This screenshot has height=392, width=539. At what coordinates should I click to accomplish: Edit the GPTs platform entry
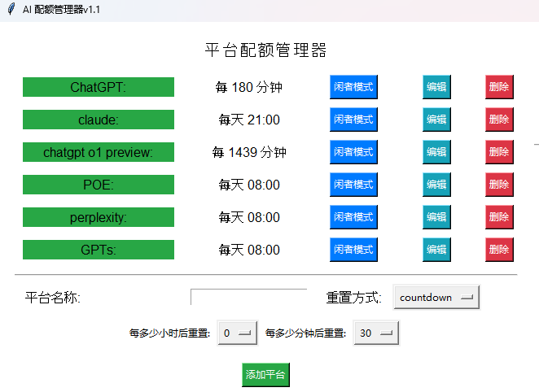(436, 250)
